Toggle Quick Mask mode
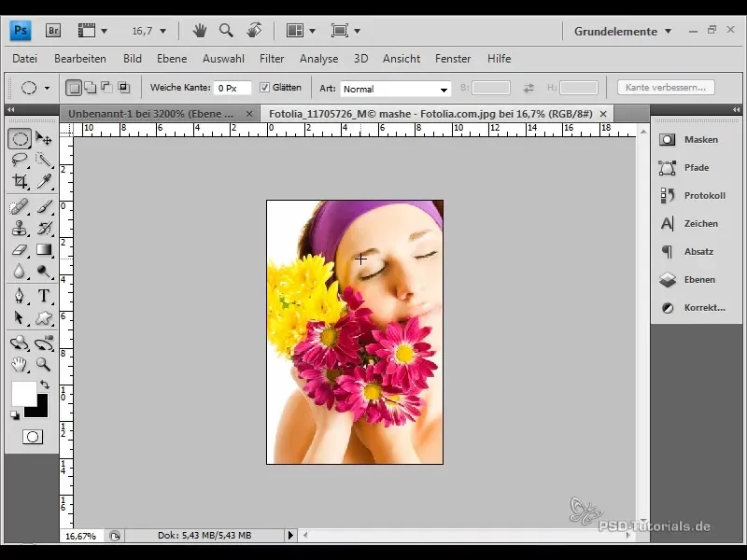Screen dimensions: 747x560 (33, 437)
